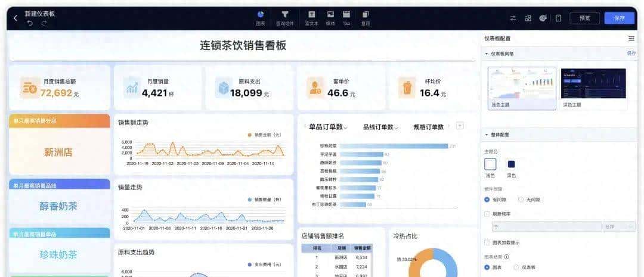Click the info icon beside 图表结果
Screen dimensions: 644x277
click(x=506, y=257)
